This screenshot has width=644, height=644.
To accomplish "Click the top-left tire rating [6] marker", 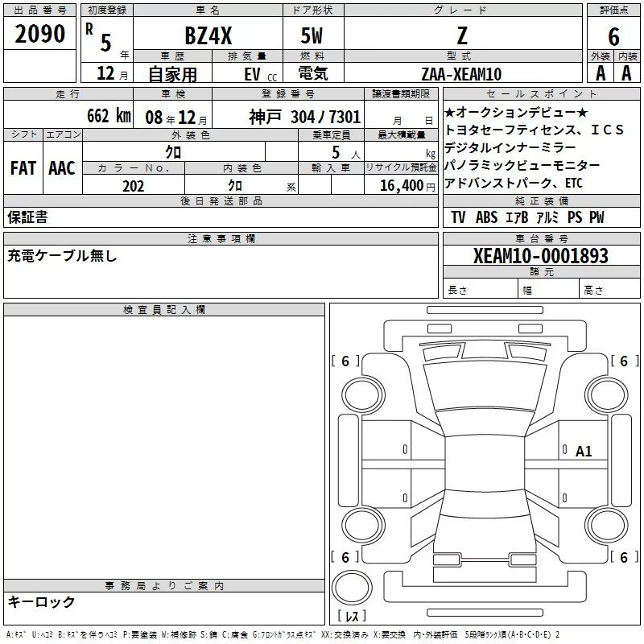I will pos(345,361).
